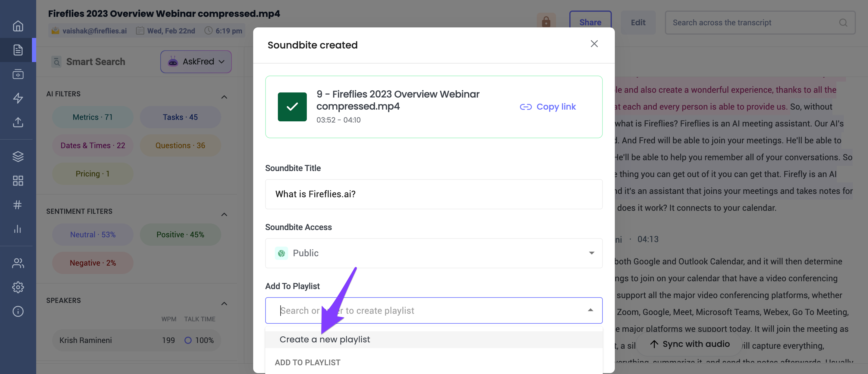Click vaishak@fireflies.ai owner email

[94, 31]
